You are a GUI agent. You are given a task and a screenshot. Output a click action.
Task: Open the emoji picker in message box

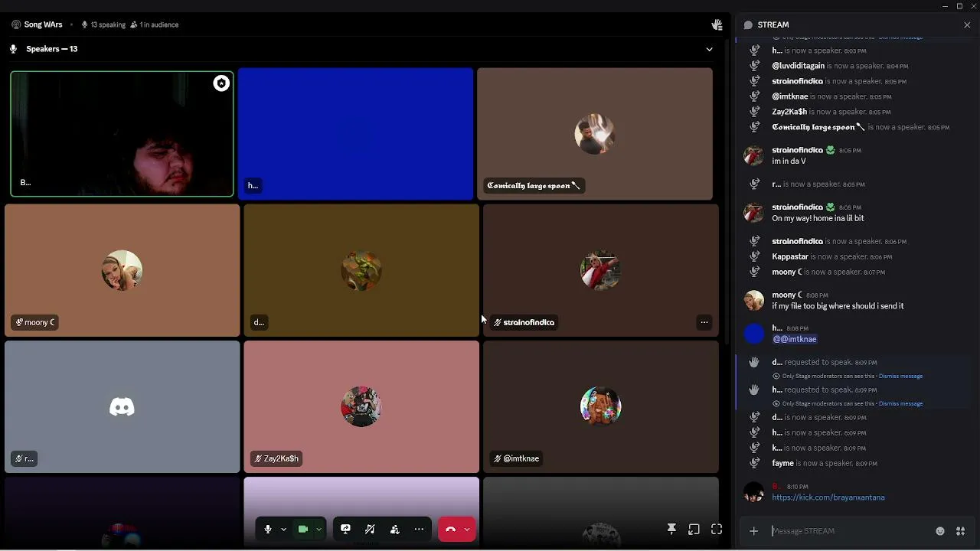(940, 531)
